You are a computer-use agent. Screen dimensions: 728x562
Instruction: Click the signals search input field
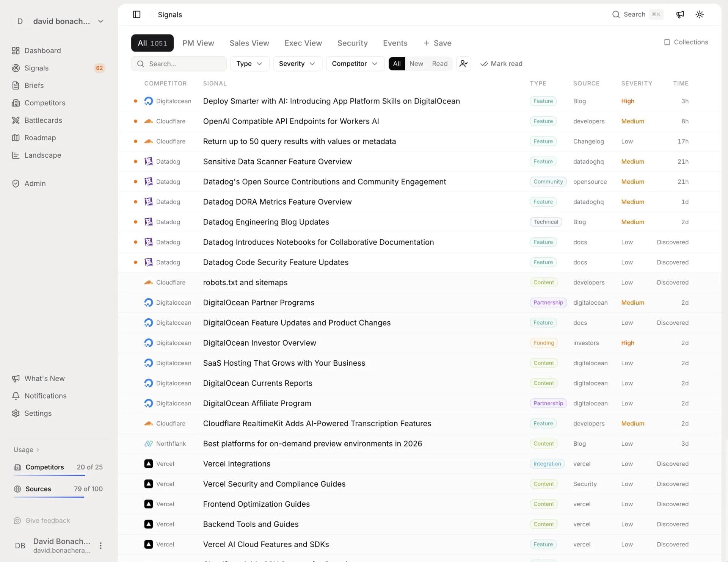[182, 64]
